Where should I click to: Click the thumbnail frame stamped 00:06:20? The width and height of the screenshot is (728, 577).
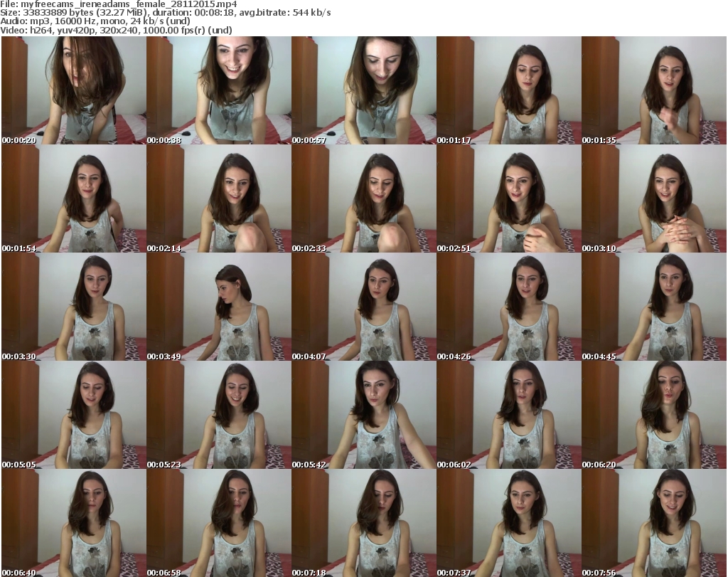[x=654, y=415]
